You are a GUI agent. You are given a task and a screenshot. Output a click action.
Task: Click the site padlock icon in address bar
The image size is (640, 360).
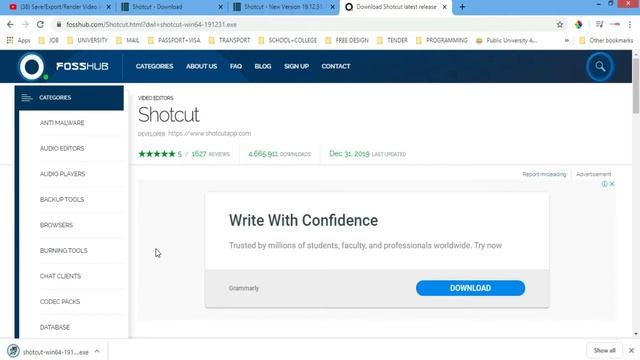click(x=59, y=24)
